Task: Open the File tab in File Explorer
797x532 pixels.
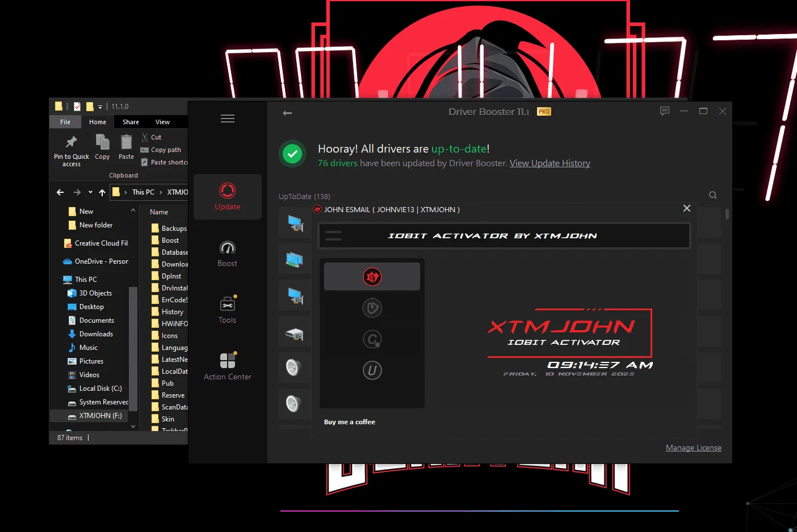Action: point(65,122)
